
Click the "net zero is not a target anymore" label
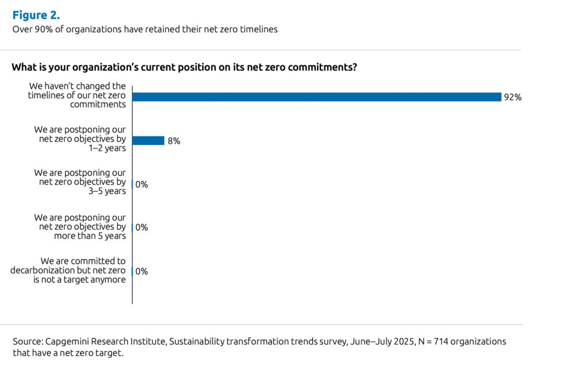click(69, 270)
